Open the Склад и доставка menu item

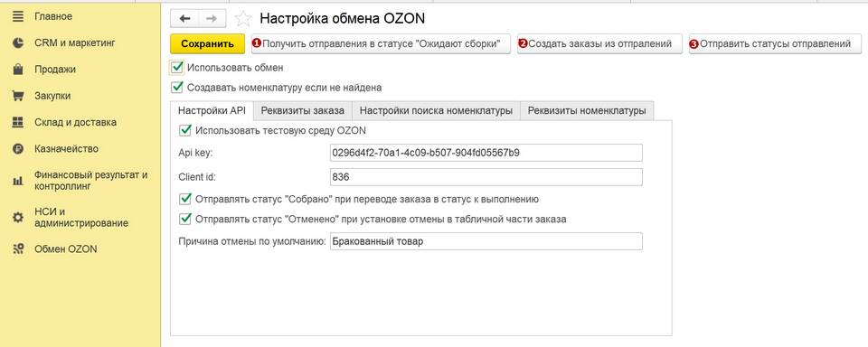pyautogui.click(x=75, y=122)
